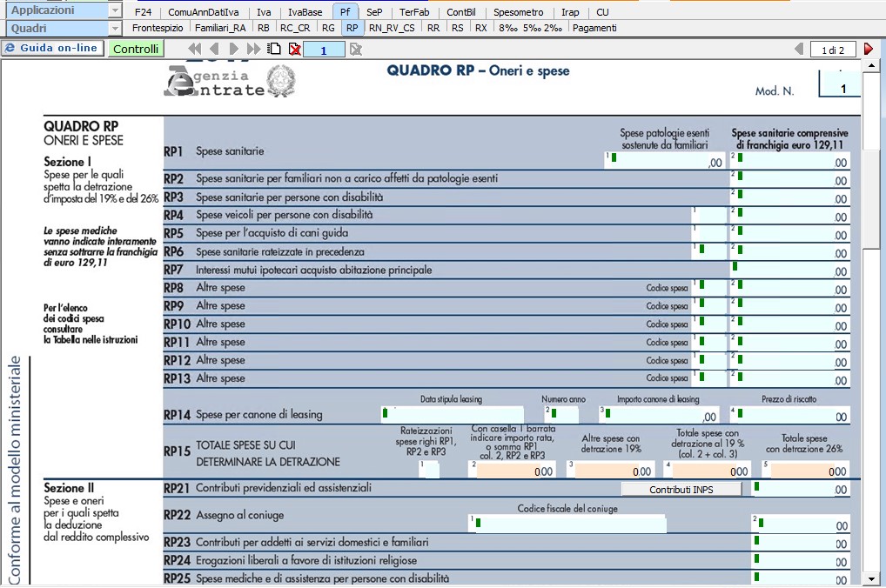
Task: Toggle RP5 column 1 checkbox
Action: (709, 233)
